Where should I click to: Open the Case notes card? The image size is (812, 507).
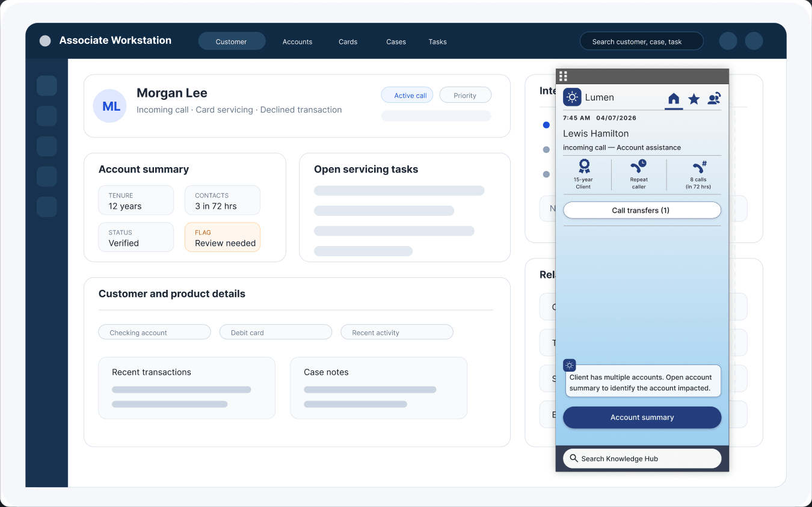pos(379,388)
